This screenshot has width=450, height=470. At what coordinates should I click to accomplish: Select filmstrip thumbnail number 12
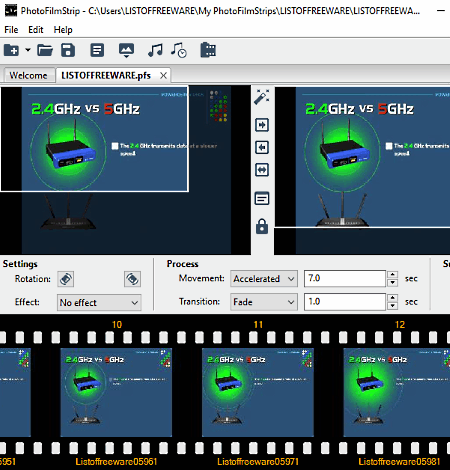coord(397,392)
